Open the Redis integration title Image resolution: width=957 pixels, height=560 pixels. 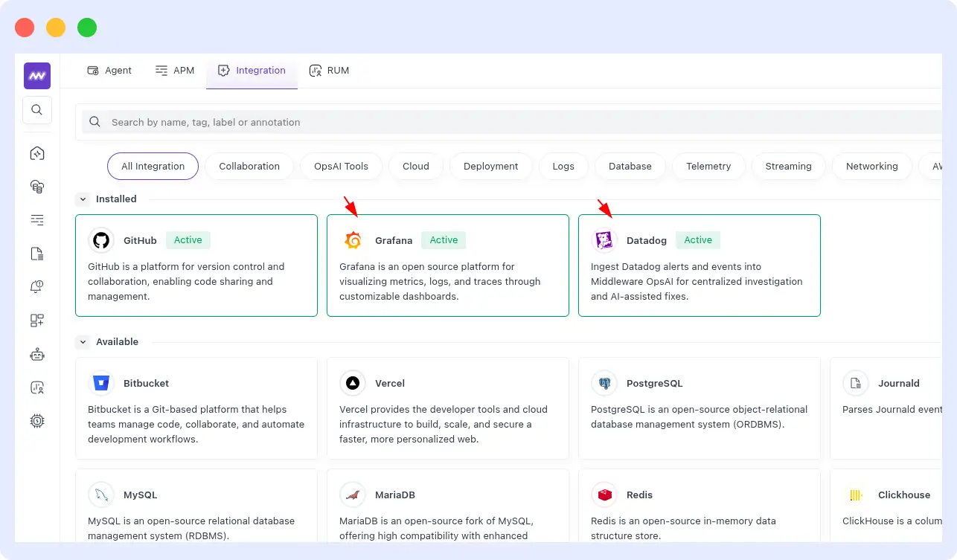coord(640,495)
